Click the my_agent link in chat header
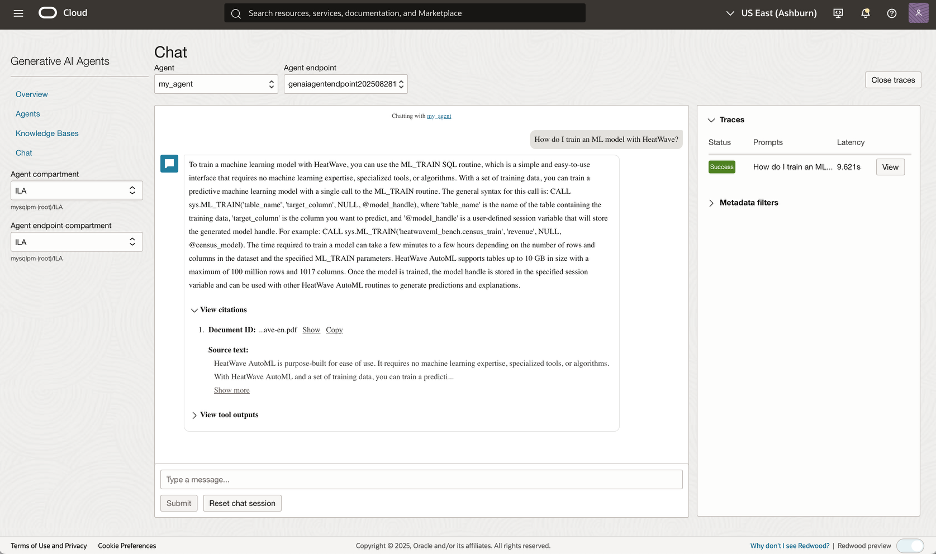The height and width of the screenshot is (554, 936). coord(439,116)
